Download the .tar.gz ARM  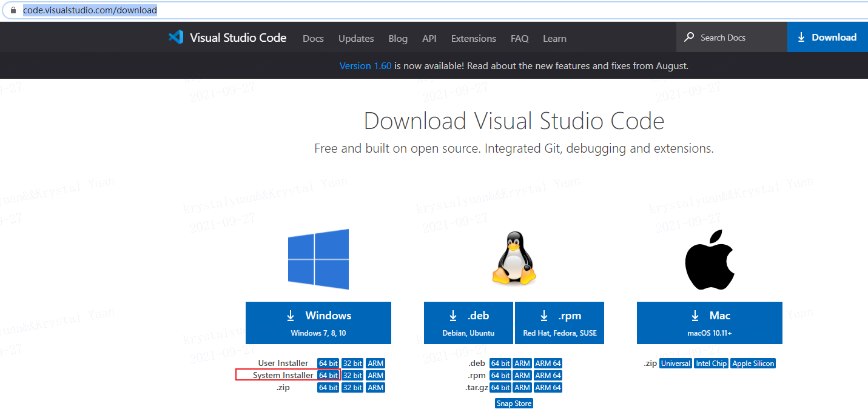coord(522,388)
